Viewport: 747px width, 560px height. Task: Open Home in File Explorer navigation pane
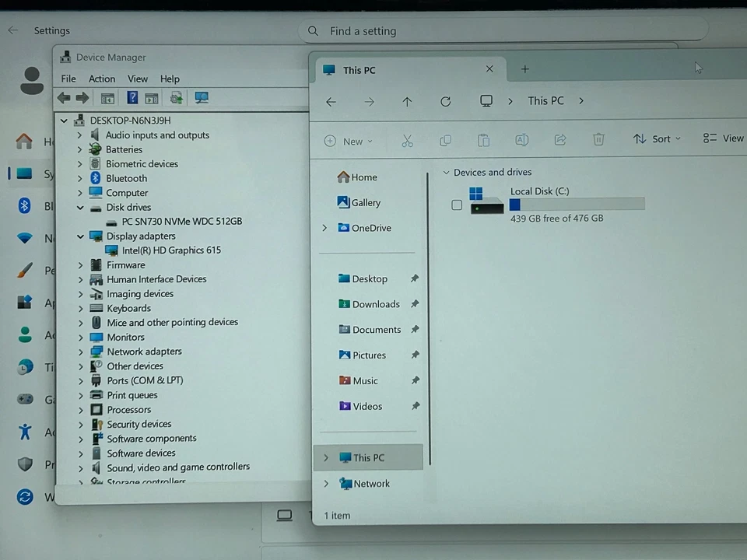pos(357,177)
